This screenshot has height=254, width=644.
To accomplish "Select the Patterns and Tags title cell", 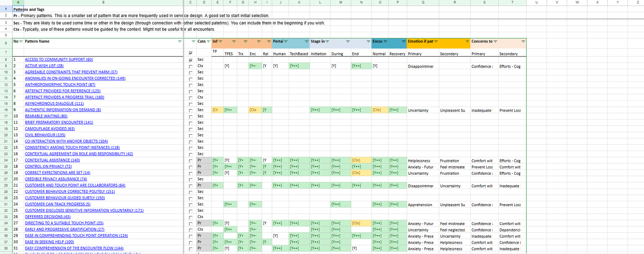I will 29,9.
